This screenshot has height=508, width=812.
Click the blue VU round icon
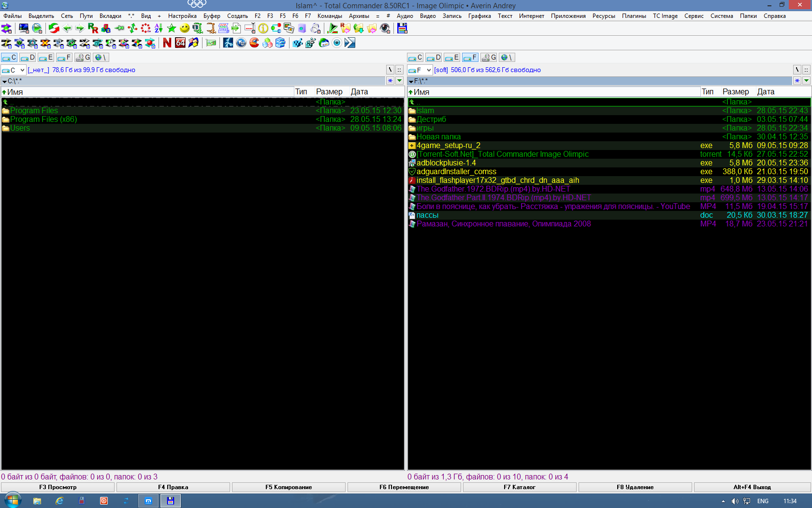click(x=241, y=43)
